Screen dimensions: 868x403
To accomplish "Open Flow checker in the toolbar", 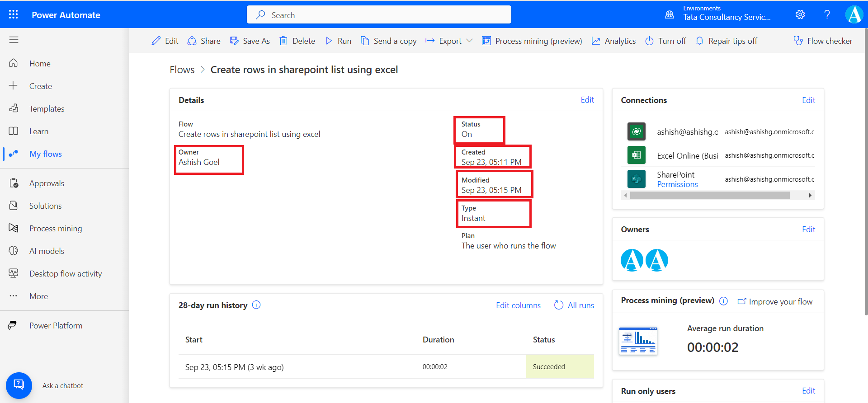I will (823, 41).
